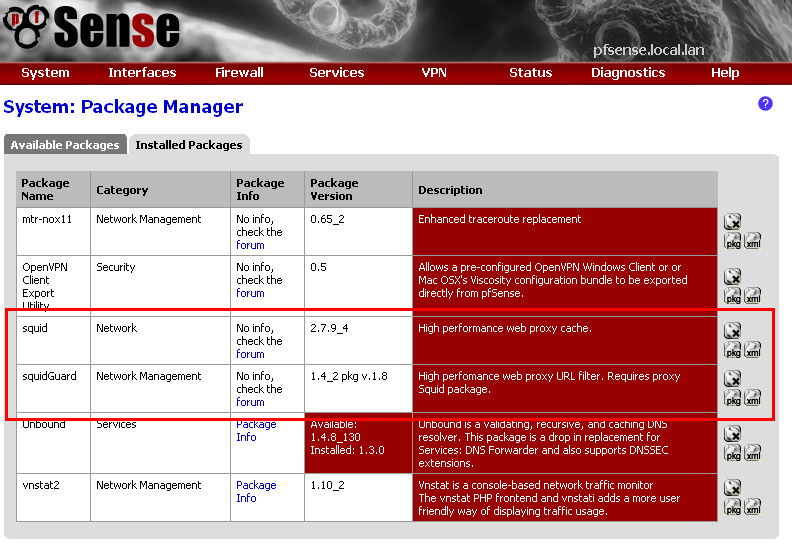792x553 pixels.
Task: Click the pfsense.local.lan hostname text
Action: (649, 50)
